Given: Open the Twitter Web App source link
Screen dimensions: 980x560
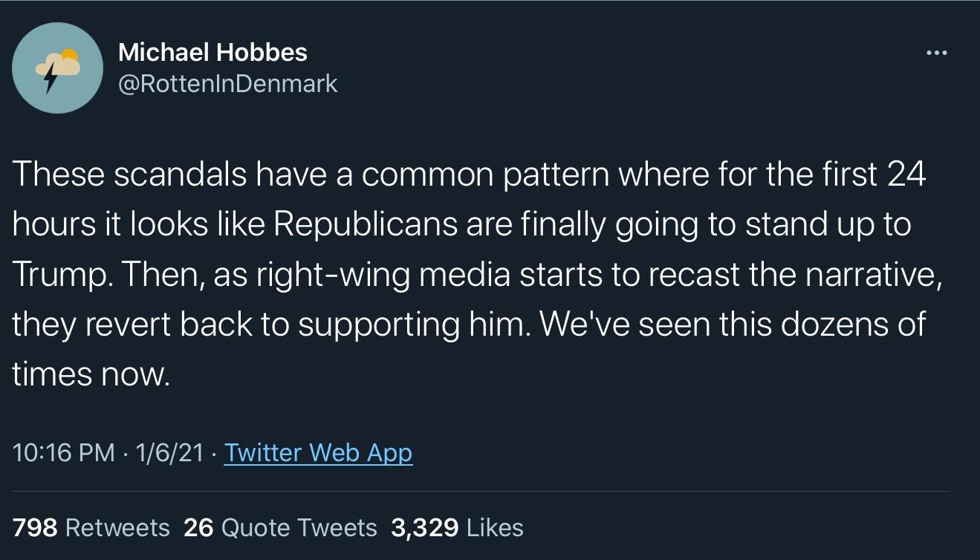Looking at the screenshot, I should coord(318,452).
